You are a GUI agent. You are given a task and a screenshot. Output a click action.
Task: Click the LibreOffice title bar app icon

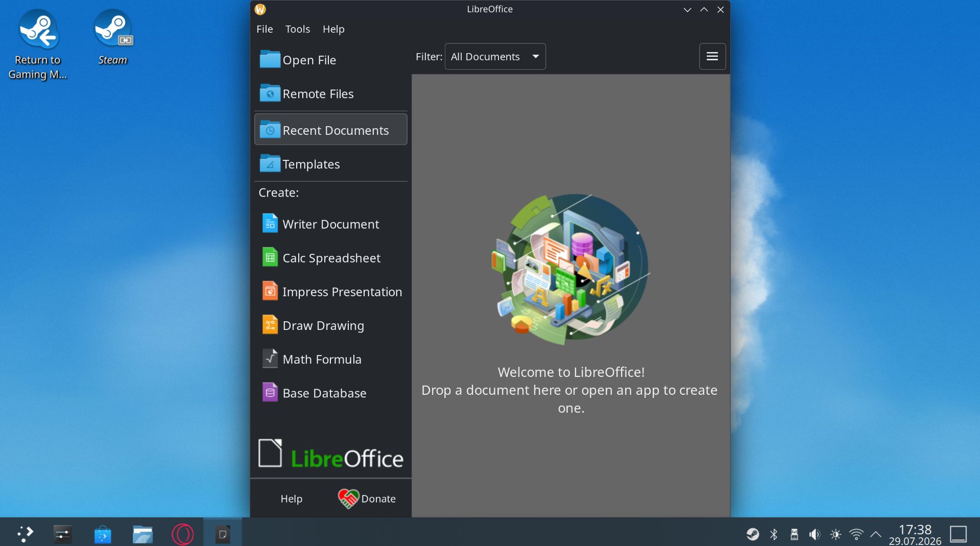260,9
